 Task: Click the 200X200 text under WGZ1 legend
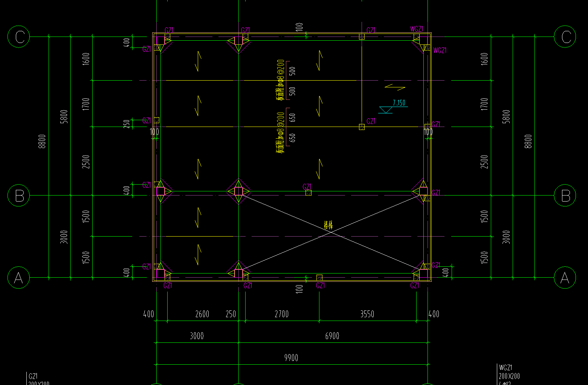coord(509,376)
